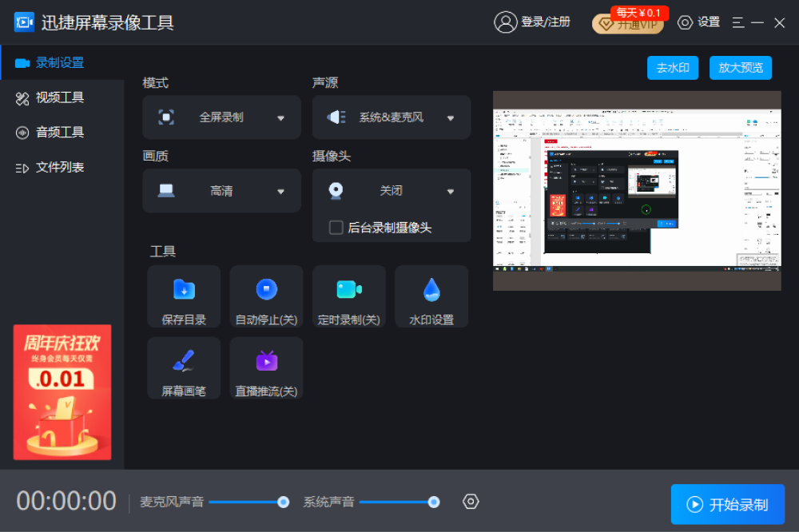Viewport: 799px width, 532px height.
Task: Click the 开始录制 start recording button
Action: click(x=728, y=504)
